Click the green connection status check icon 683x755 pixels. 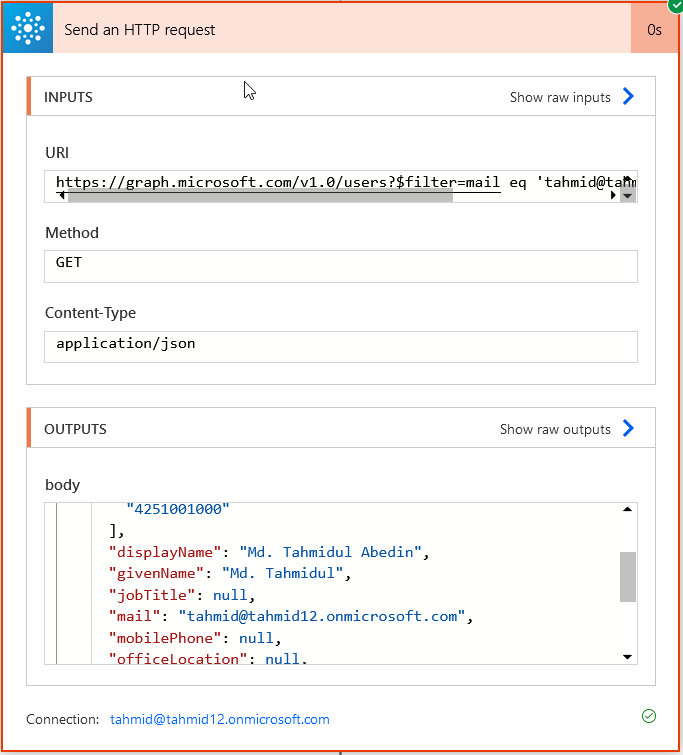pos(649,716)
